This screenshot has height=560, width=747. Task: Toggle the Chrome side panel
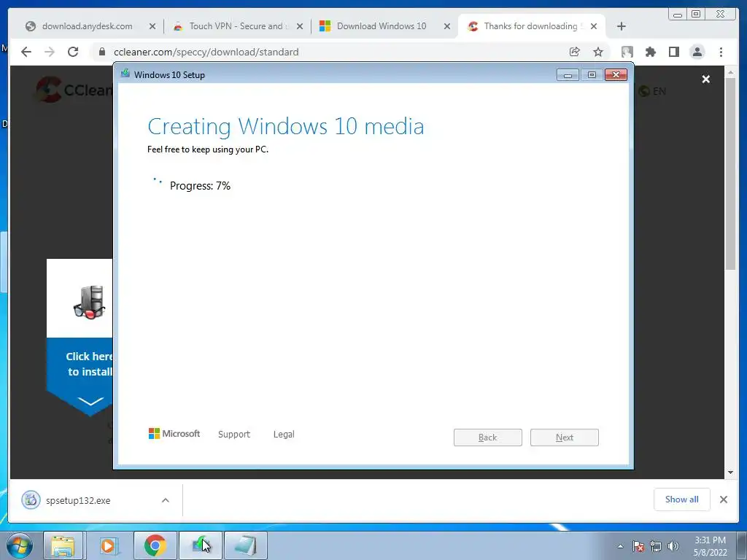pyautogui.click(x=673, y=52)
